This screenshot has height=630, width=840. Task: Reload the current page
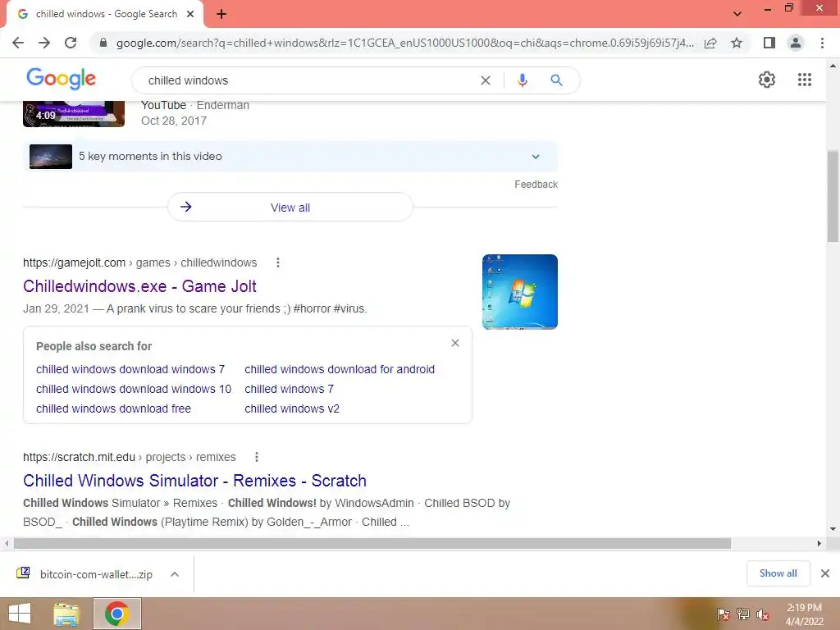(71, 43)
